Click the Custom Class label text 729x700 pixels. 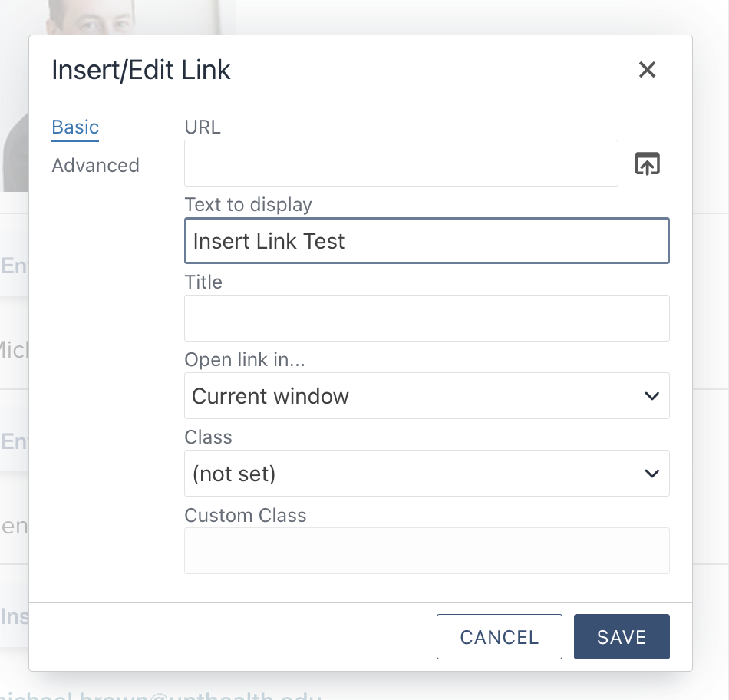pyautogui.click(x=246, y=515)
